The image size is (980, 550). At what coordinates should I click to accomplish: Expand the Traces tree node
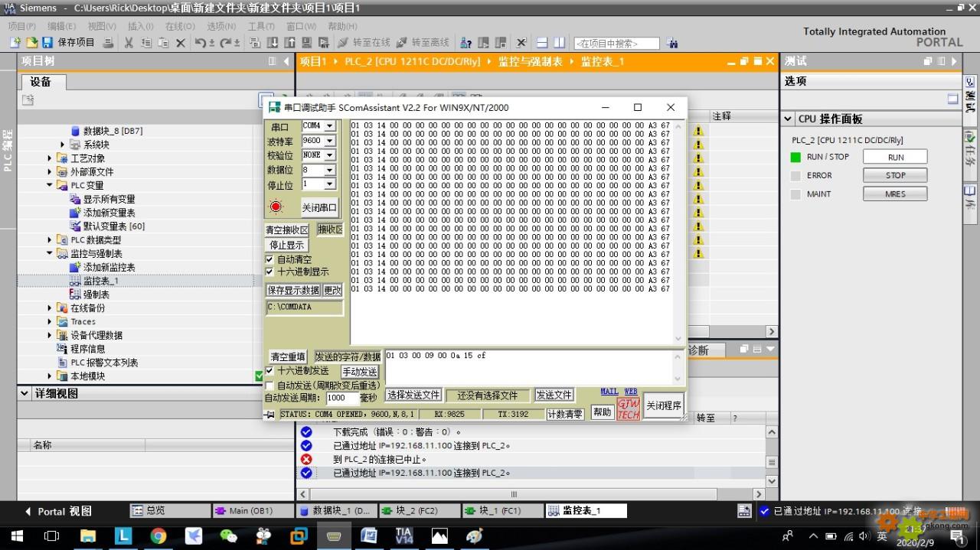point(51,322)
